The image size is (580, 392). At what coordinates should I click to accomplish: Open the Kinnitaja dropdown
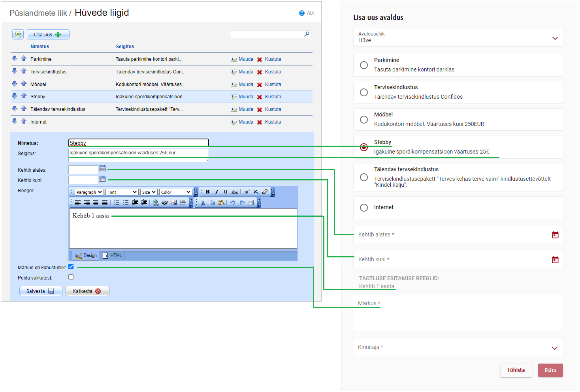pos(554,348)
